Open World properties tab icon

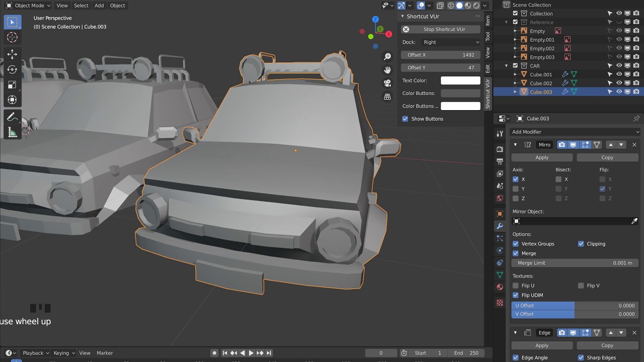500,198
